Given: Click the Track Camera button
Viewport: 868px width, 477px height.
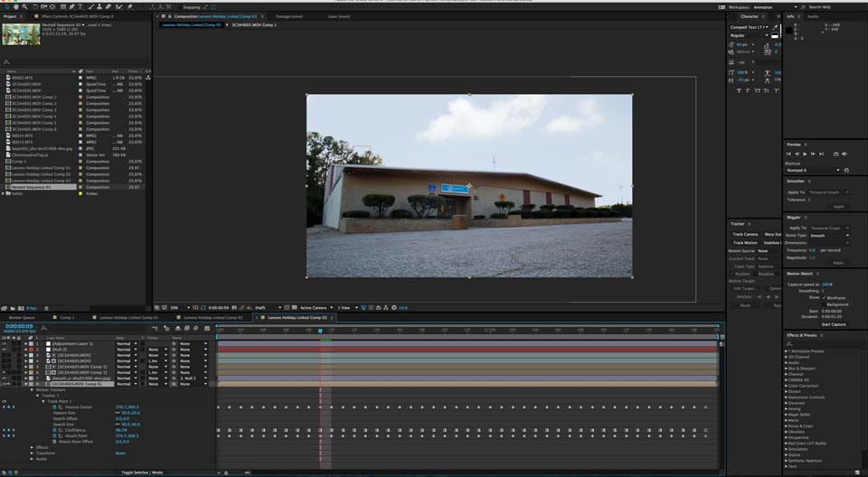Looking at the screenshot, I should 745,234.
